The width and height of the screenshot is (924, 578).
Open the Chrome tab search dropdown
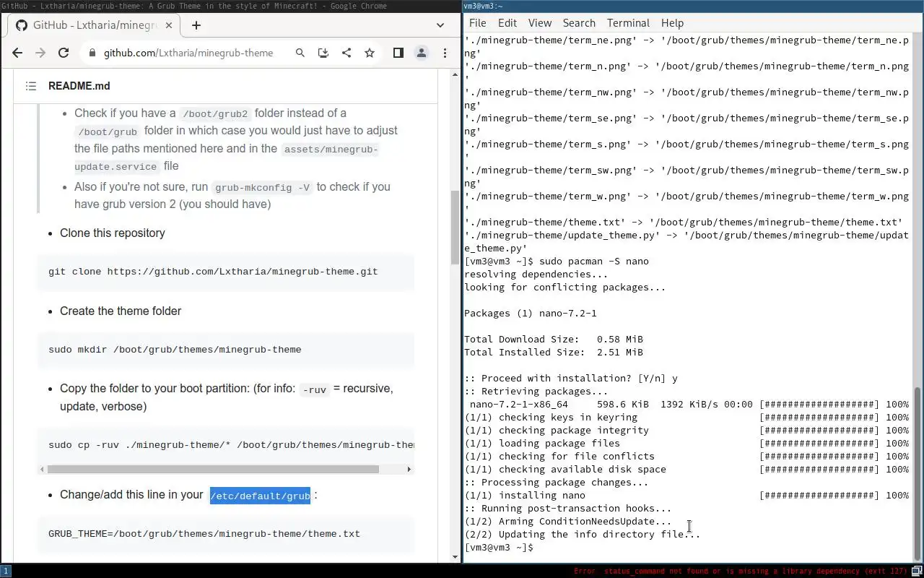[x=440, y=25]
